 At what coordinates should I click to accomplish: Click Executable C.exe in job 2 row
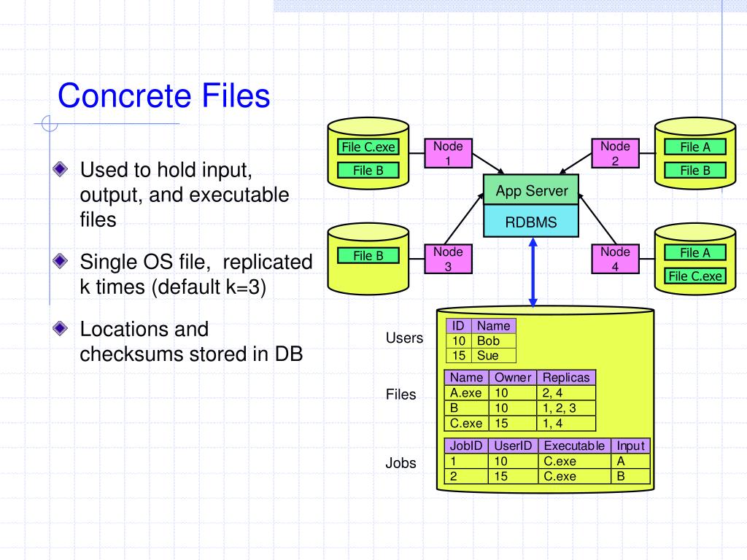coord(575,476)
